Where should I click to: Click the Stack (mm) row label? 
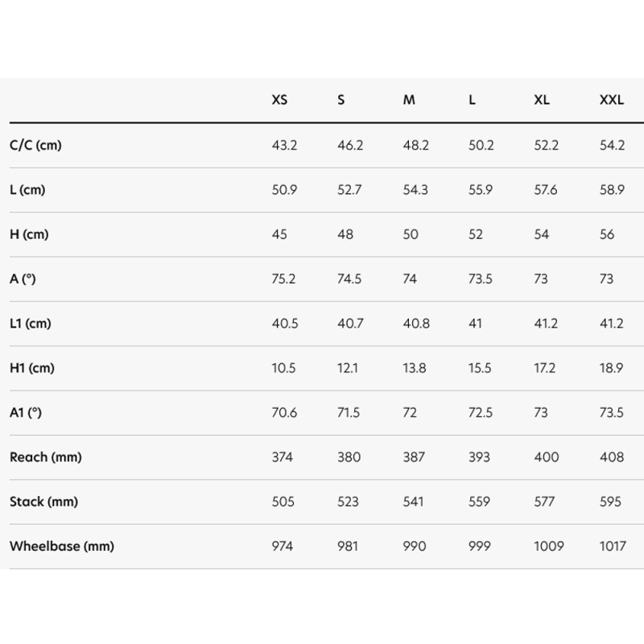click(43, 502)
